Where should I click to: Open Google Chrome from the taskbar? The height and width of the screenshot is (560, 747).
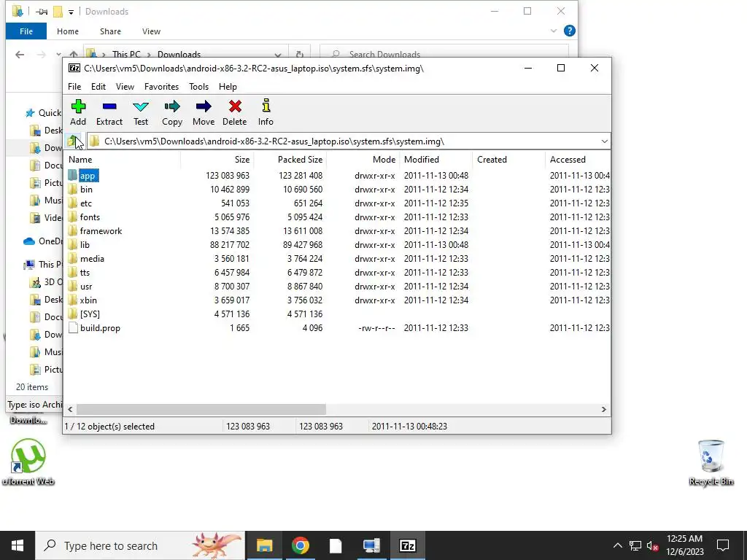click(300, 545)
